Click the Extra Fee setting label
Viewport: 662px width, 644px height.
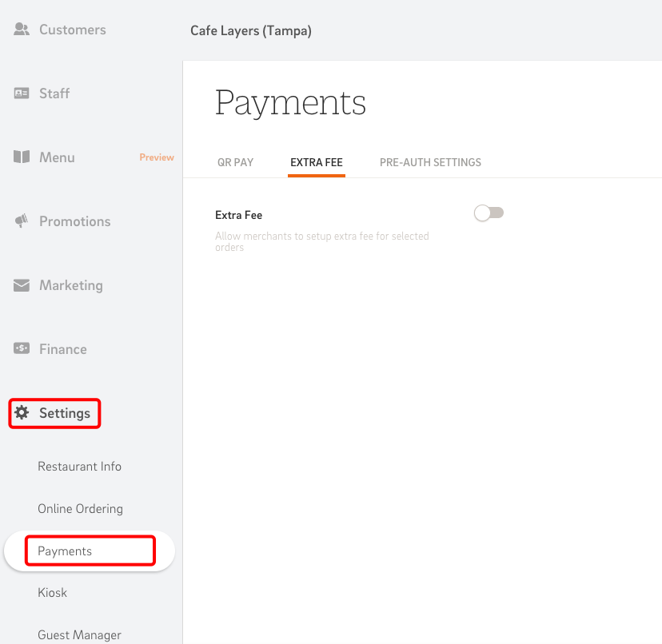[238, 215]
